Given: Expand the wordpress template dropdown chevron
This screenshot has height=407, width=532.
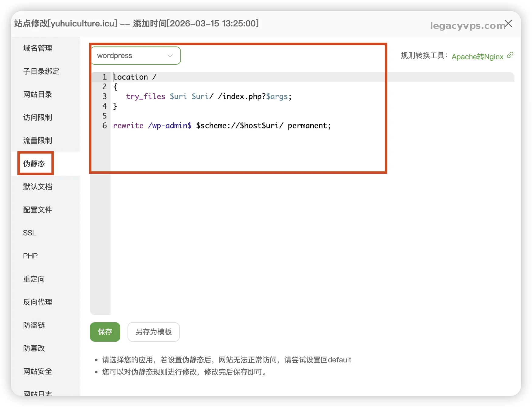Looking at the screenshot, I should 170,56.
